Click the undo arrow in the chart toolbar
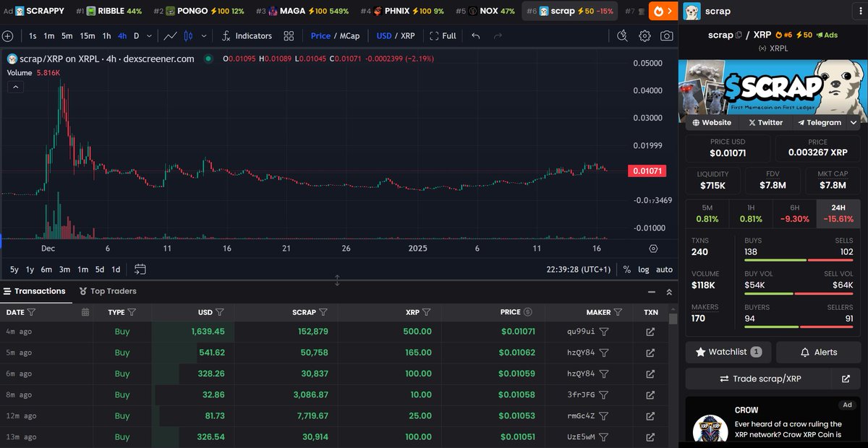 pyautogui.click(x=475, y=35)
